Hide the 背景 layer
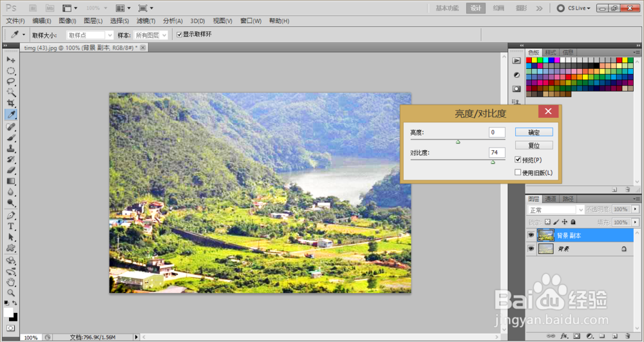644x342 pixels. click(x=531, y=249)
